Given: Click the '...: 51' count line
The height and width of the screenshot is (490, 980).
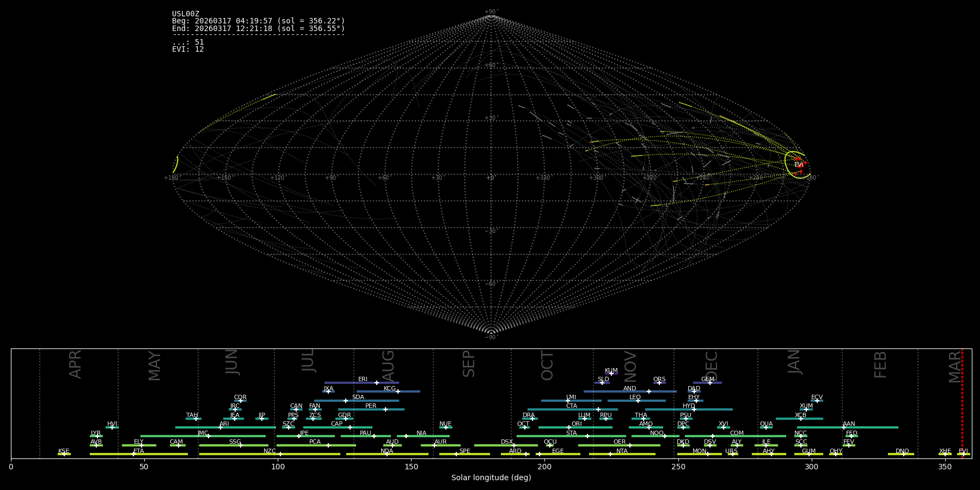Looking at the screenshot, I should [x=188, y=42].
